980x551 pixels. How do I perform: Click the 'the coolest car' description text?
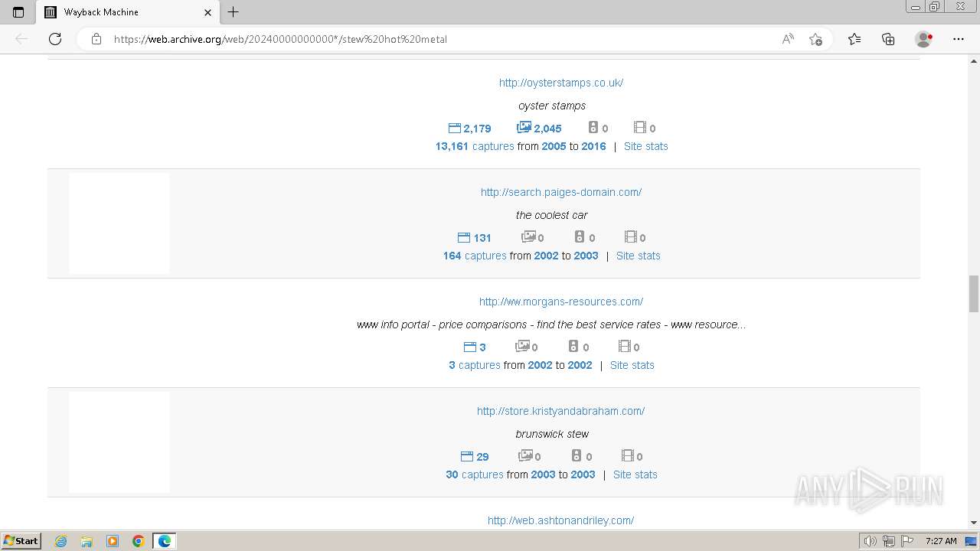tap(552, 215)
